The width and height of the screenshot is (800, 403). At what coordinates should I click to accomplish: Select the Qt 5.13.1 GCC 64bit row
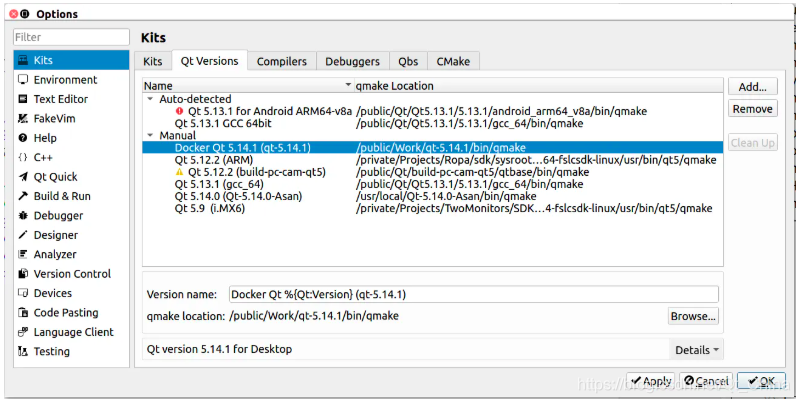(x=433, y=123)
